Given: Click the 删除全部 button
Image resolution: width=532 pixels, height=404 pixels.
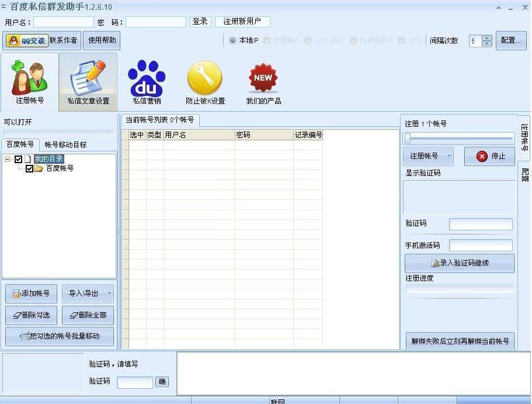Looking at the screenshot, I should coord(88,315).
